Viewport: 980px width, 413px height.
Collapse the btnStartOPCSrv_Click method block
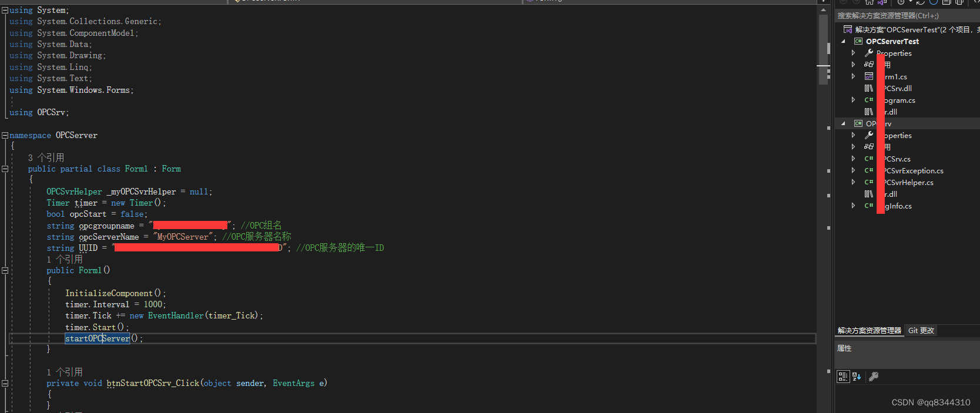[5, 383]
